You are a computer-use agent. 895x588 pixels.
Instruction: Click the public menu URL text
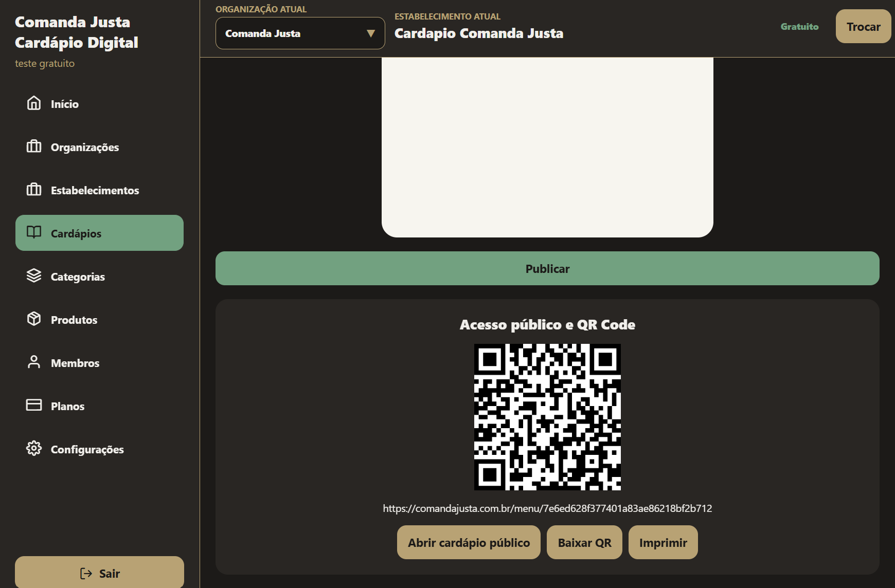[x=547, y=508]
